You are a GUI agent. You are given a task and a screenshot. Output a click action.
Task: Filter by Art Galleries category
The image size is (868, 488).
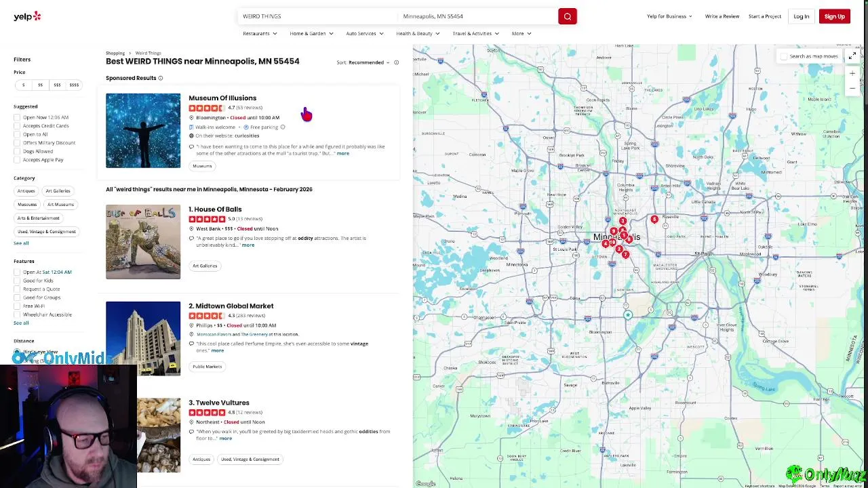(58, 191)
